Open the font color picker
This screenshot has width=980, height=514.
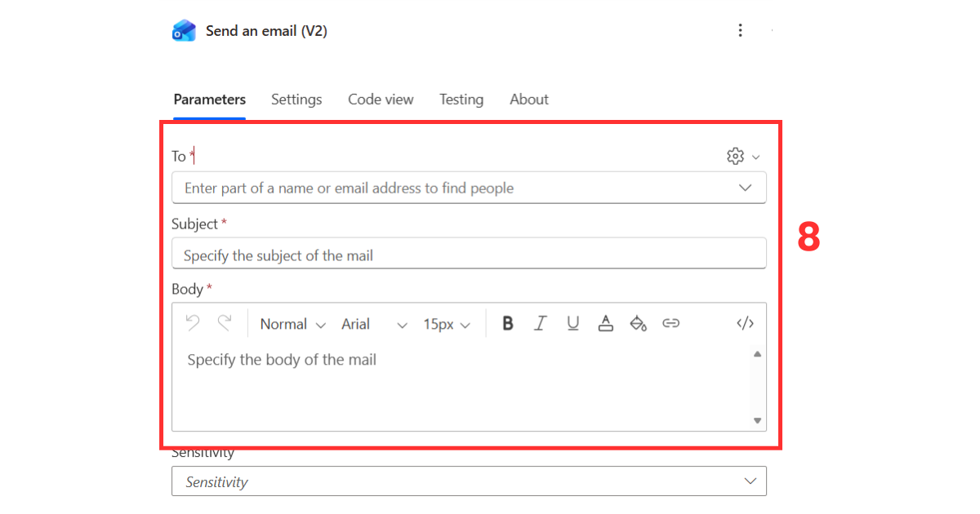[x=606, y=323]
